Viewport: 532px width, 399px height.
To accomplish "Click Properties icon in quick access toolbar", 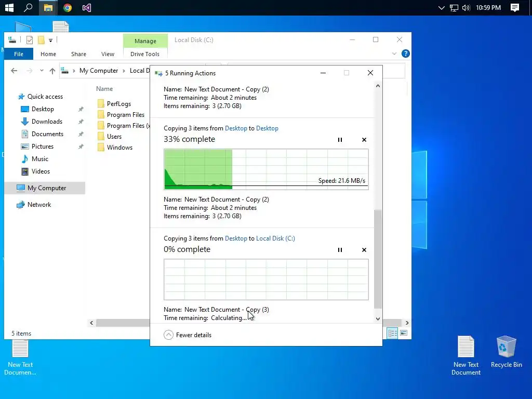I will tap(30, 40).
